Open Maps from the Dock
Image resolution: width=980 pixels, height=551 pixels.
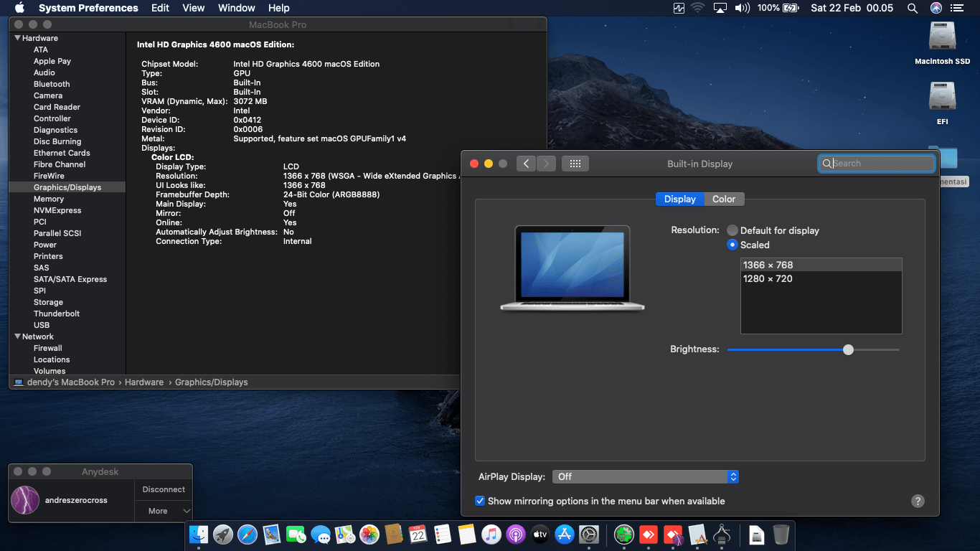point(345,534)
